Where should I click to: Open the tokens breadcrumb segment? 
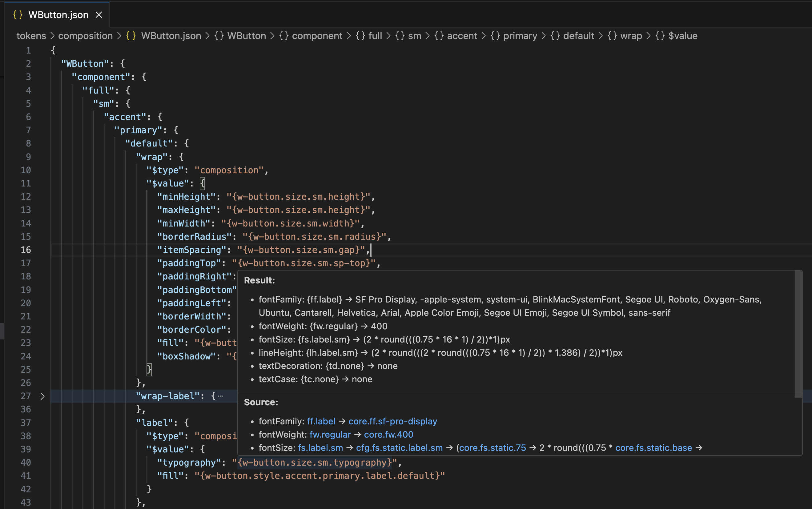pos(31,36)
